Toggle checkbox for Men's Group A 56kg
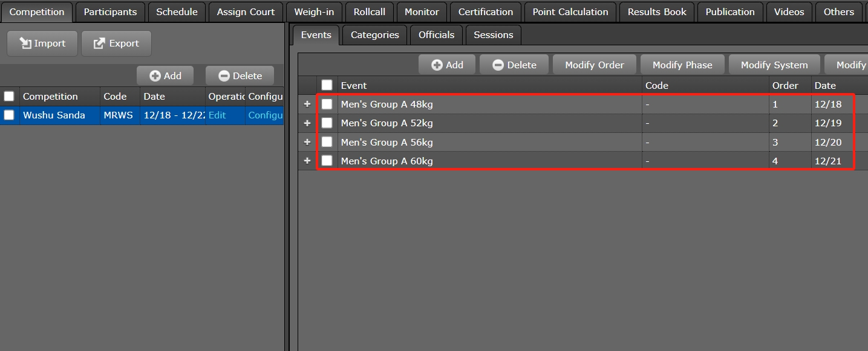Image resolution: width=868 pixels, height=351 pixels. [327, 142]
